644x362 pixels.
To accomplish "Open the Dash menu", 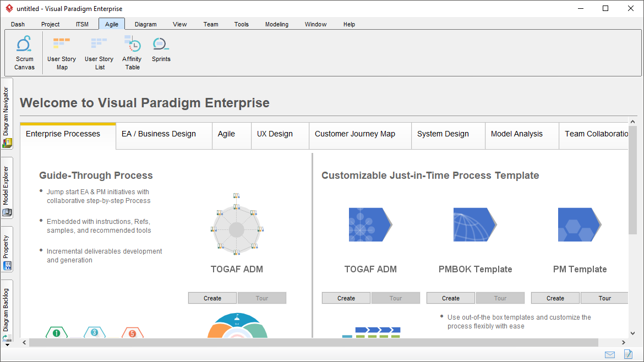I will coord(18,24).
